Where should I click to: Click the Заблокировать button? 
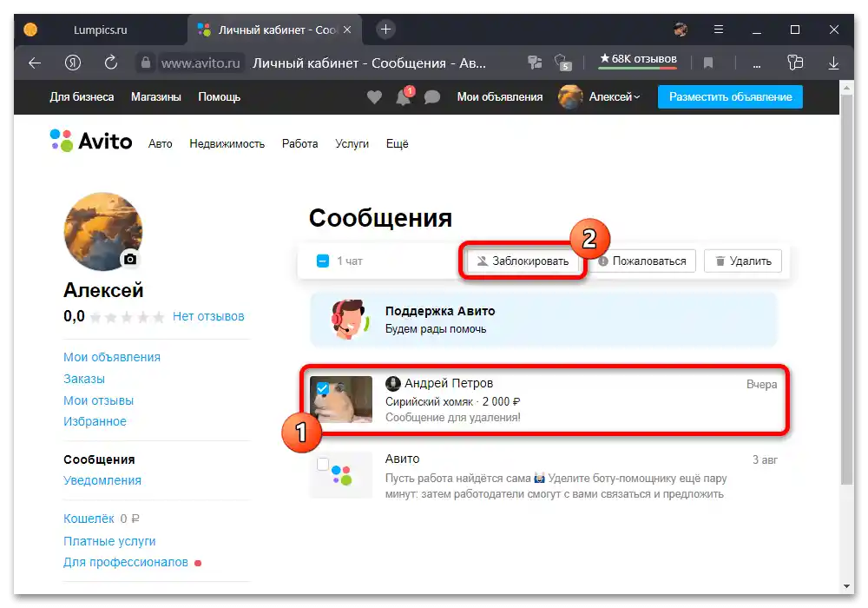click(523, 261)
